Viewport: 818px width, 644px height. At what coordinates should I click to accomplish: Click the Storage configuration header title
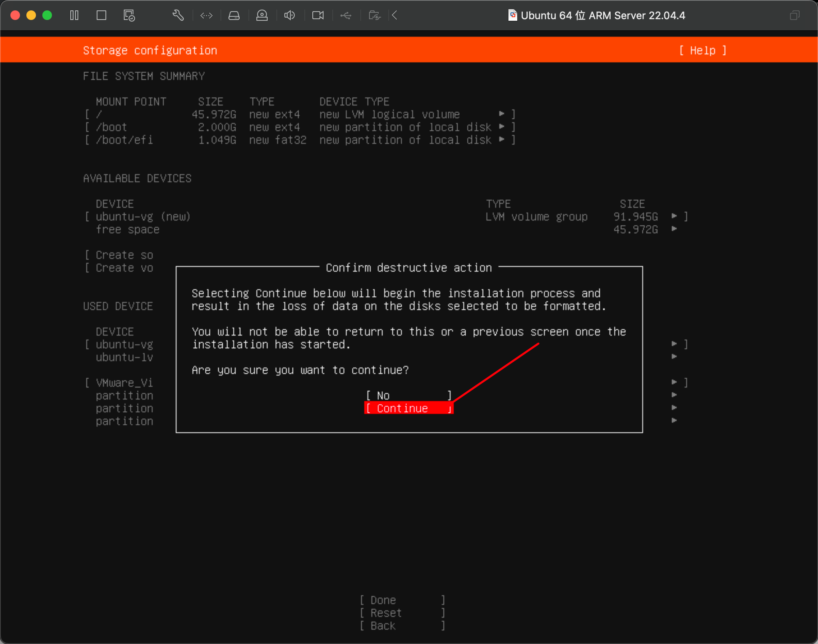[x=150, y=50]
